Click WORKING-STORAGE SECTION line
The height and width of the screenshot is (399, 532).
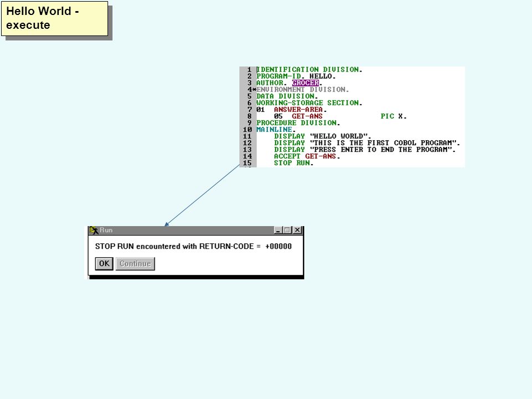pos(309,103)
